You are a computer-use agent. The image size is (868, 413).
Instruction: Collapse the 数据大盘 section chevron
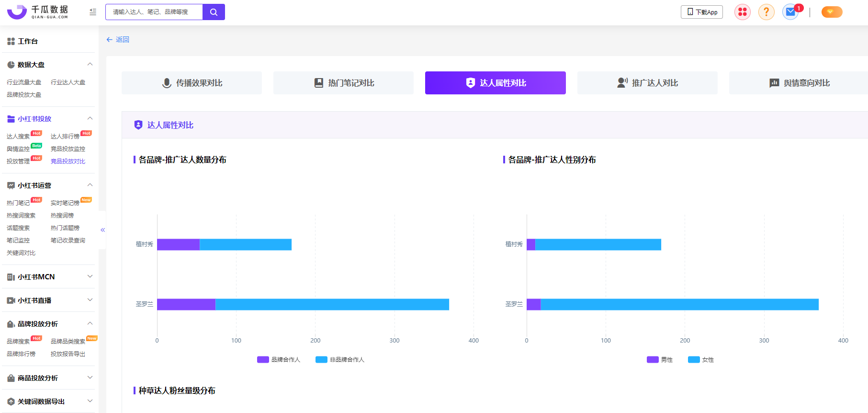click(90, 64)
